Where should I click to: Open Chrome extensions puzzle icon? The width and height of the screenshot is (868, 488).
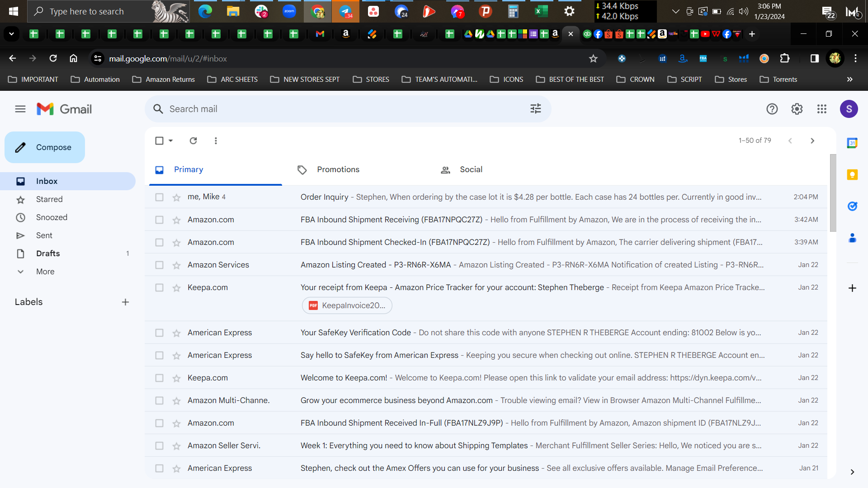785,58
